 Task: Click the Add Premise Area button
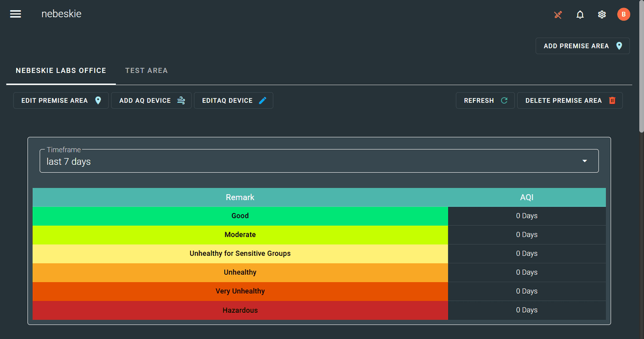pos(582,46)
